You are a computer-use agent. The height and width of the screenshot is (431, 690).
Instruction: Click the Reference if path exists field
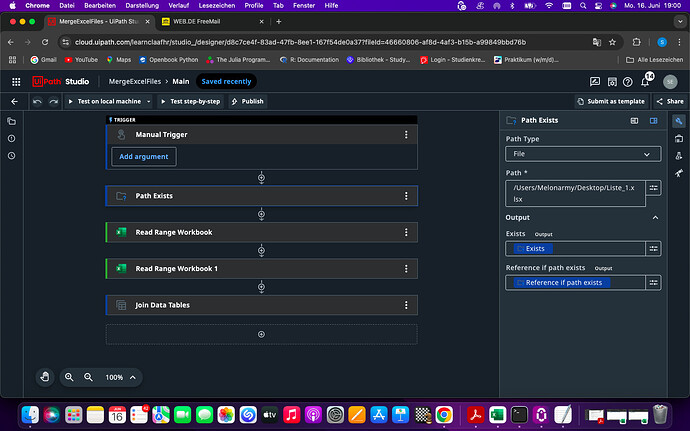[575, 283]
